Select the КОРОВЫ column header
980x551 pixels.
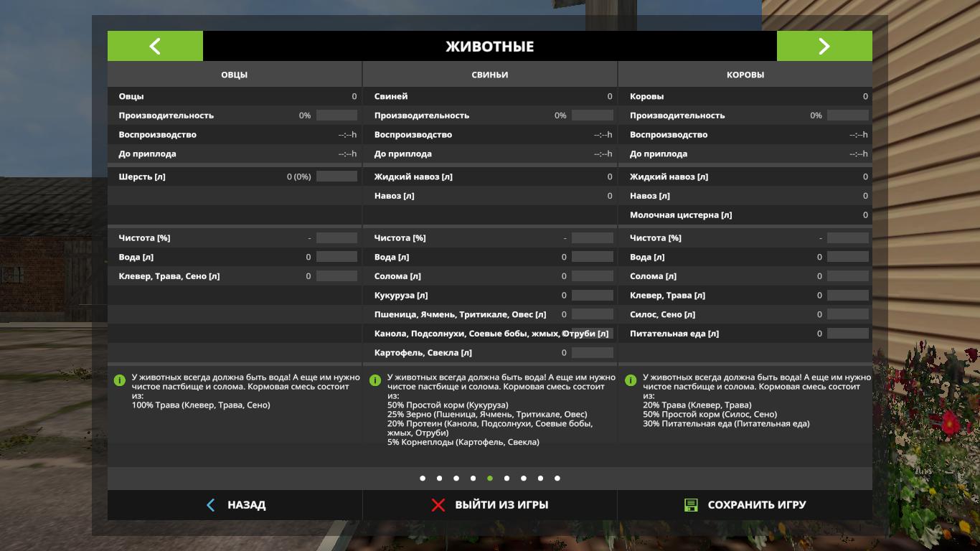click(745, 75)
